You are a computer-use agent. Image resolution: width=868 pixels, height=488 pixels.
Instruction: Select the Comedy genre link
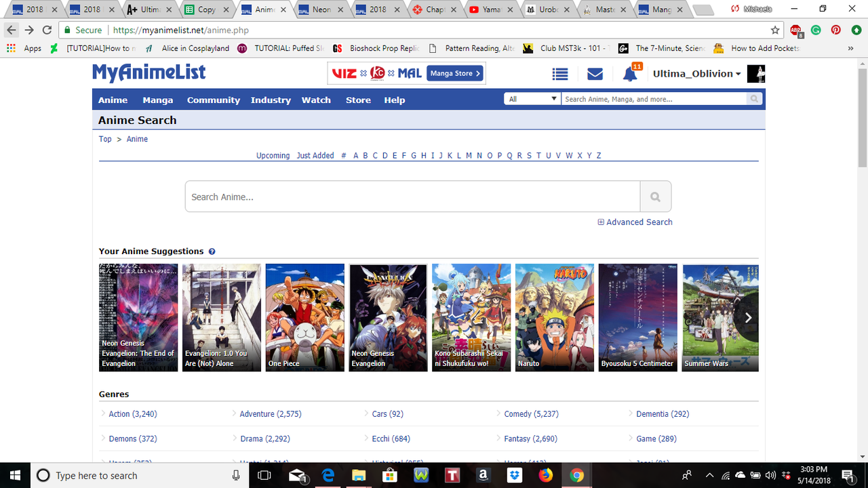(x=531, y=413)
